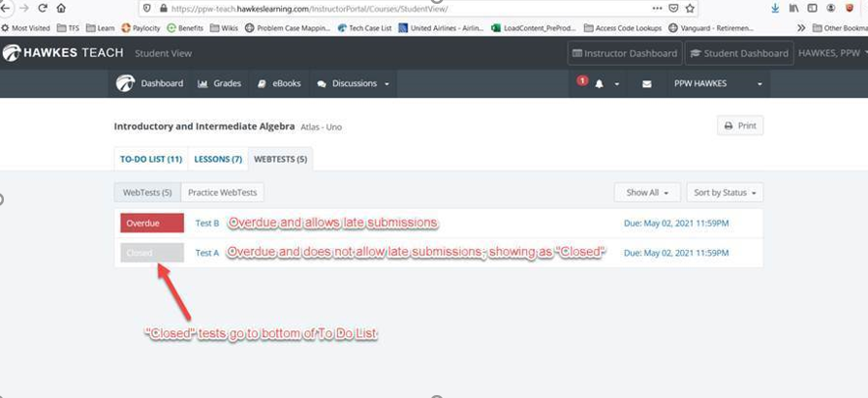868x398 pixels.
Task: Open the Paylocity bookmark
Action: pos(140,28)
